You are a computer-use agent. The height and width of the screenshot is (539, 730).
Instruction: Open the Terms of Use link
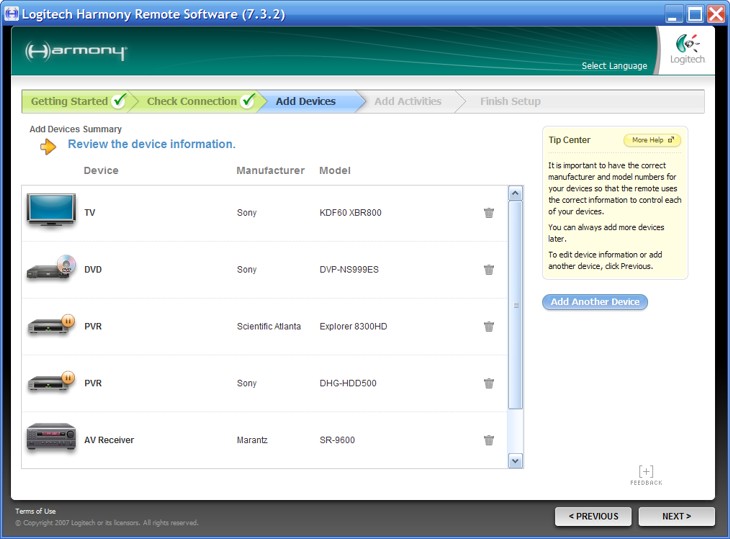click(x=35, y=511)
